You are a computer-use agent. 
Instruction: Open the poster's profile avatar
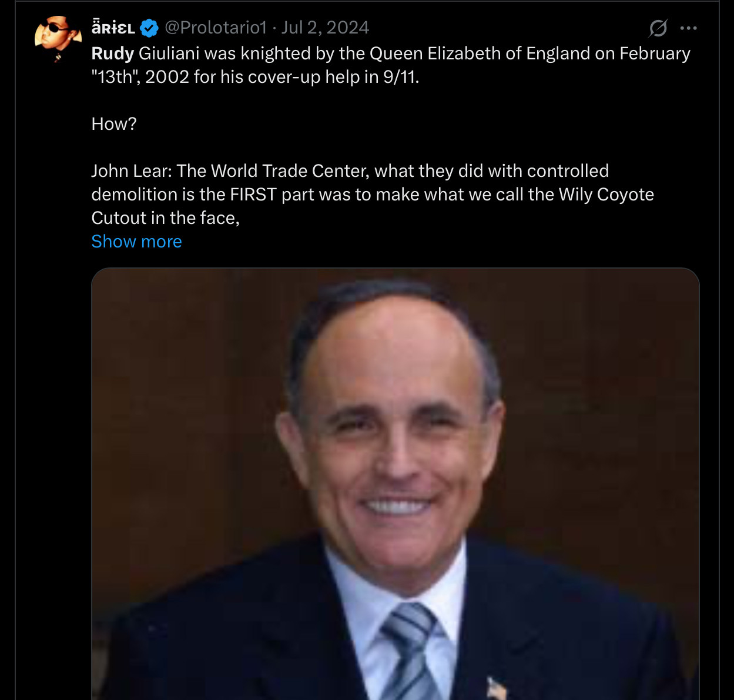tap(57, 38)
